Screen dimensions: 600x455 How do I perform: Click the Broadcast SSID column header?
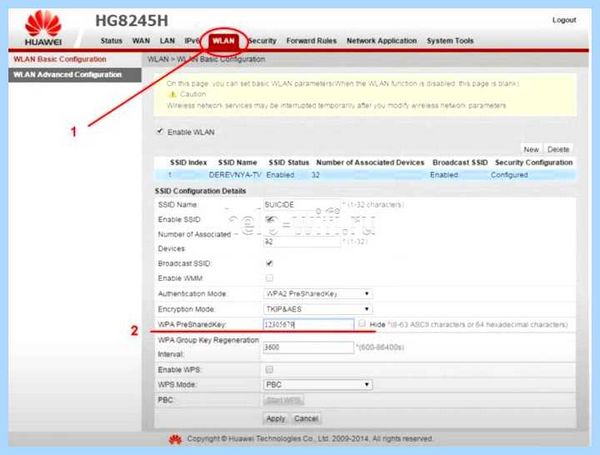[460, 163]
